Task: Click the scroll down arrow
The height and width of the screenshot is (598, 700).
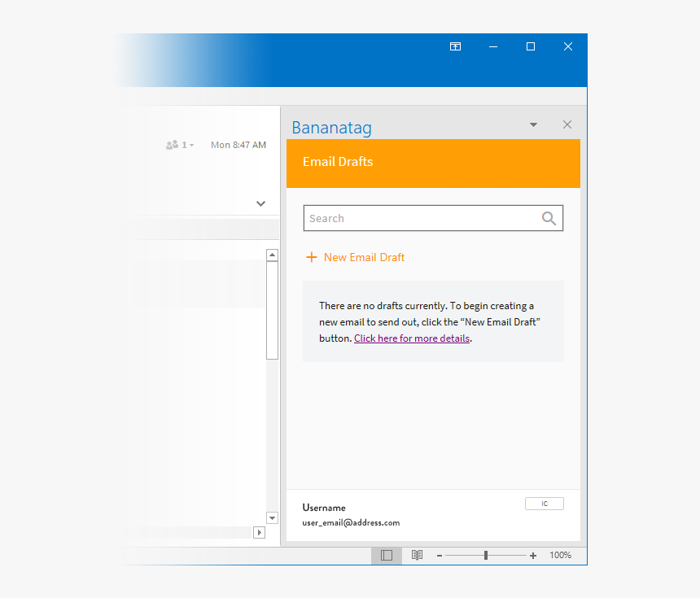Action: [273, 517]
